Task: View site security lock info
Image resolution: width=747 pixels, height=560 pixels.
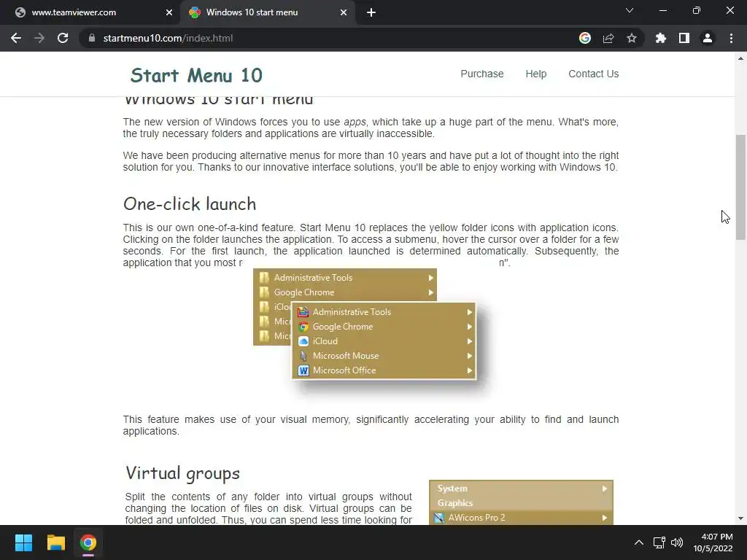Action: point(92,38)
